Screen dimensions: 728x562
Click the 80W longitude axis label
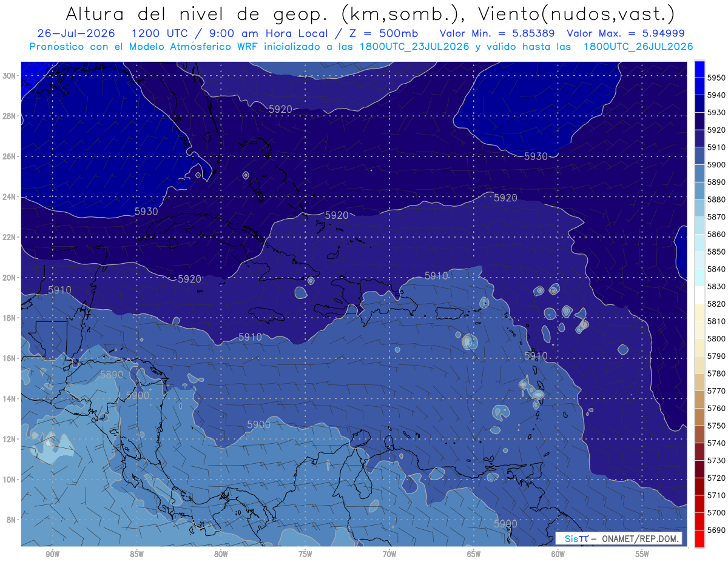pyautogui.click(x=221, y=554)
